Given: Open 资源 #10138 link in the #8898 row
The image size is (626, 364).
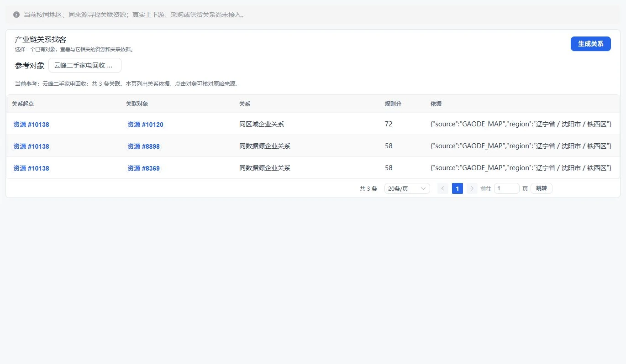Looking at the screenshot, I should point(31,146).
